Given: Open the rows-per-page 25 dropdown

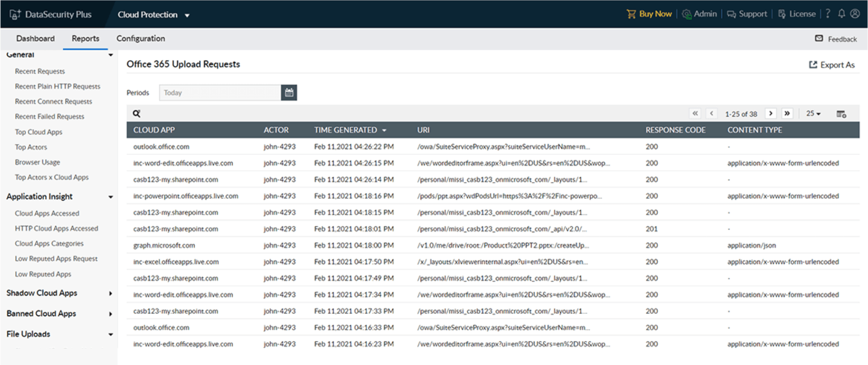Looking at the screenshot, I should [x=813, y=114].
